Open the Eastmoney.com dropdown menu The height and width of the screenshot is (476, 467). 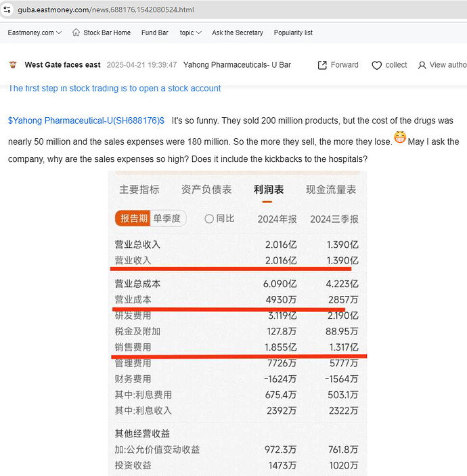coord(35,33)
